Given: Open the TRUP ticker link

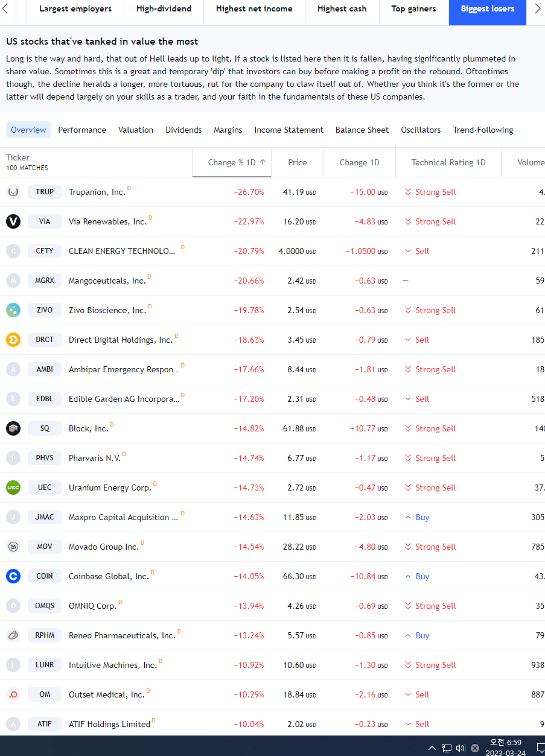Looking at the screenshot, I should pos(45,192).
